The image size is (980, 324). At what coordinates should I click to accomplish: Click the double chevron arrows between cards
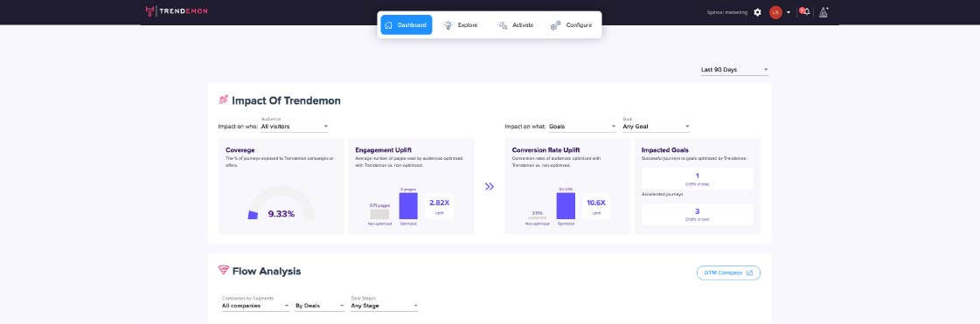(490, 186)
